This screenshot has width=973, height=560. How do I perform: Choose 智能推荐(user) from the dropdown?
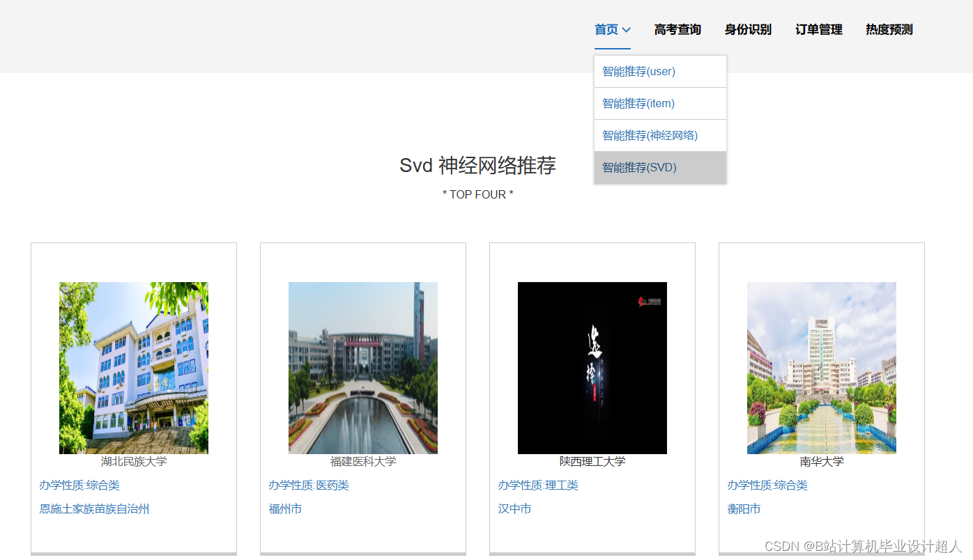(660, 72)
